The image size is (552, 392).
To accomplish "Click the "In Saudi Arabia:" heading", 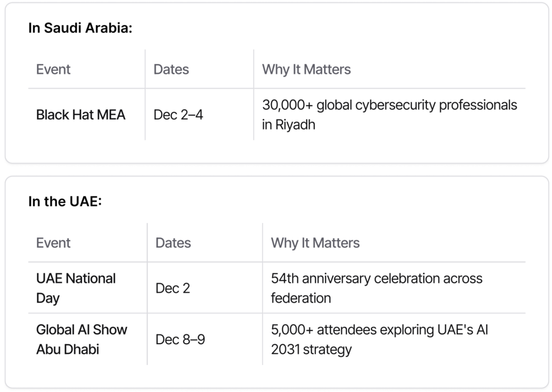I will (80, 28).
